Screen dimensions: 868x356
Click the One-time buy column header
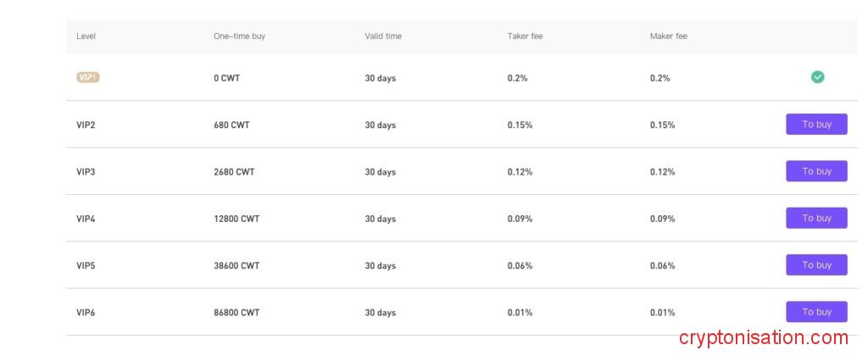[x=239, y=36]
